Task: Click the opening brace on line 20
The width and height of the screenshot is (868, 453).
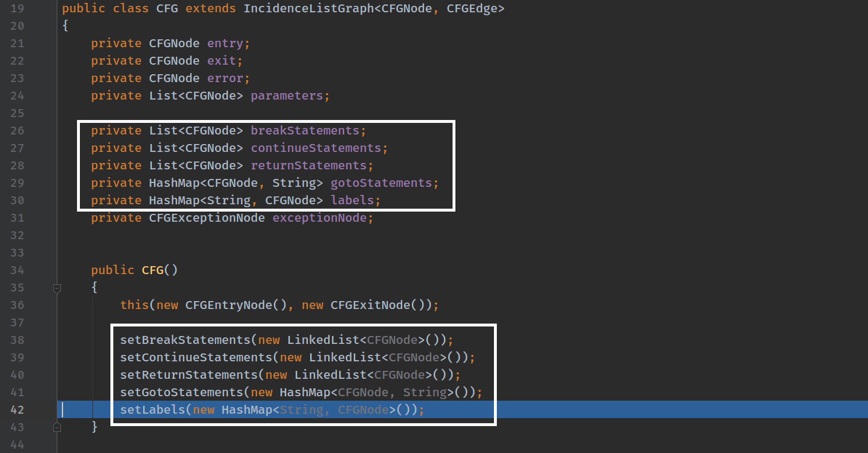Action: click(65, 26)
